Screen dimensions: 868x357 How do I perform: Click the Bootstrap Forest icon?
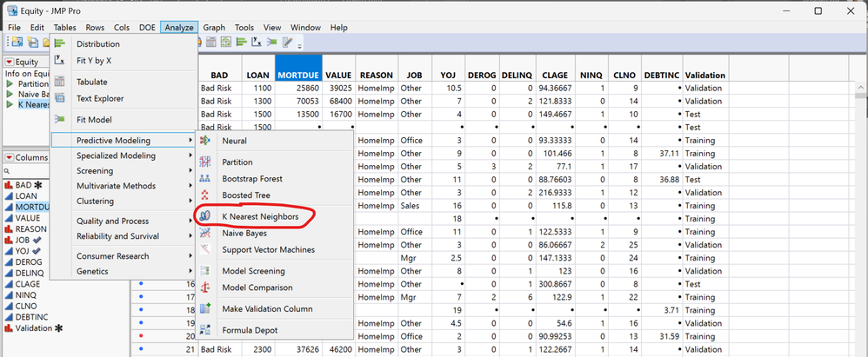(x=205, y=179)
